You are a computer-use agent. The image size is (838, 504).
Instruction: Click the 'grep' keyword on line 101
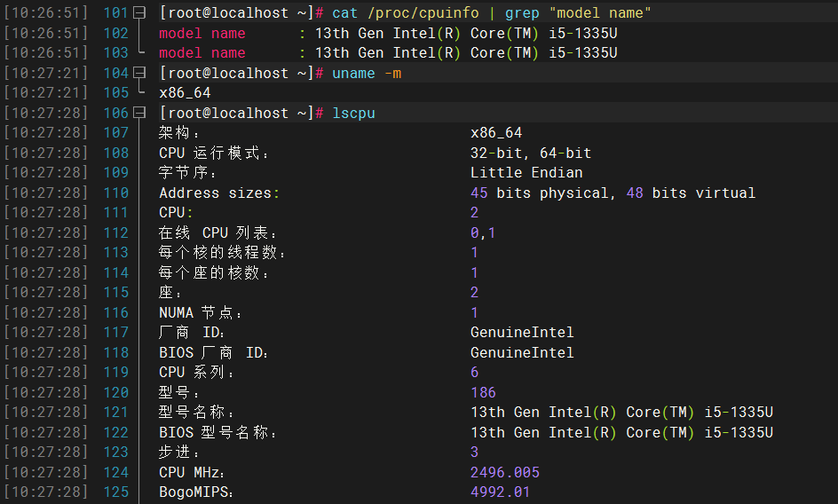522,12
